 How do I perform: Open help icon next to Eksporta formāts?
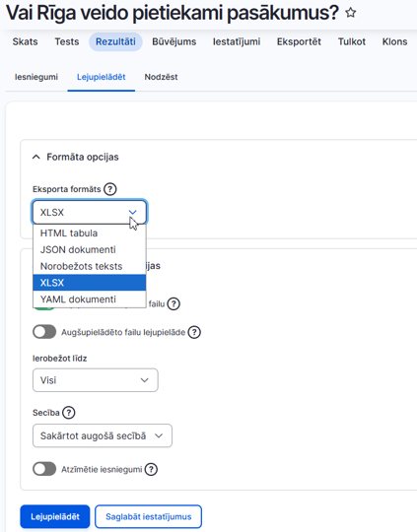coord(110,189)
